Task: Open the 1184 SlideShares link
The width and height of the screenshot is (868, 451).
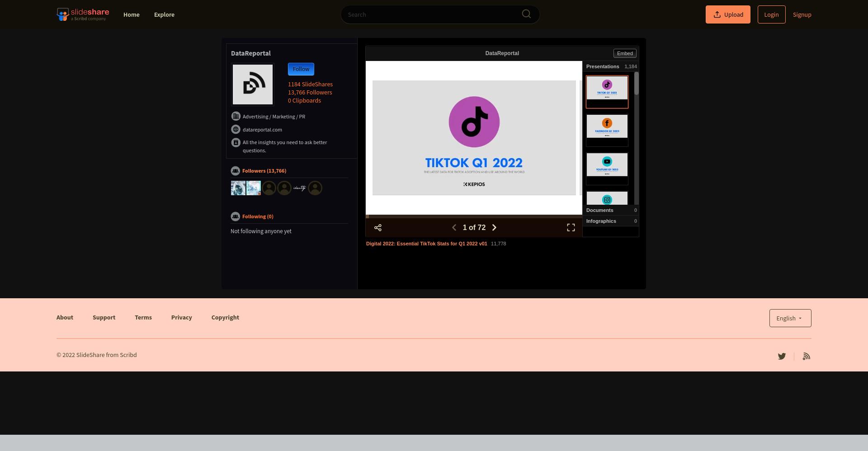Action: 310,84
